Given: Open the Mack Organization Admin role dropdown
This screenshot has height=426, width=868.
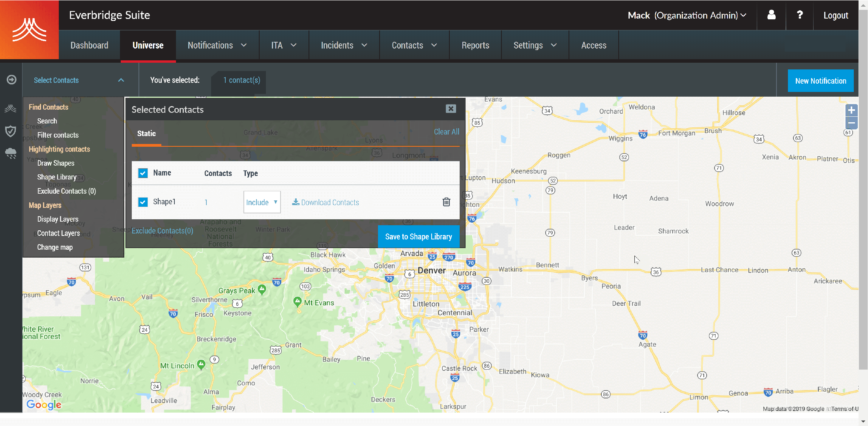Looking at the screenshot, I should pos(687,15).
